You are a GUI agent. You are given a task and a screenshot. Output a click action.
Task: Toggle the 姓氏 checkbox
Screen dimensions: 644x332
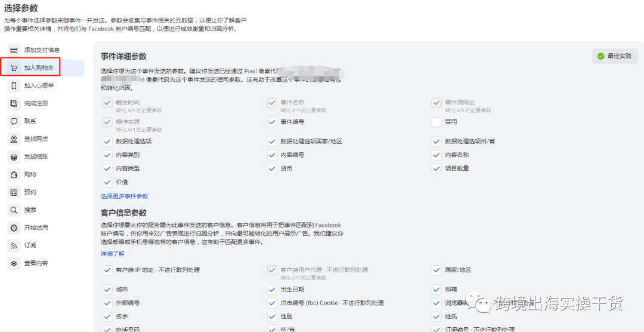coord(436,316)
